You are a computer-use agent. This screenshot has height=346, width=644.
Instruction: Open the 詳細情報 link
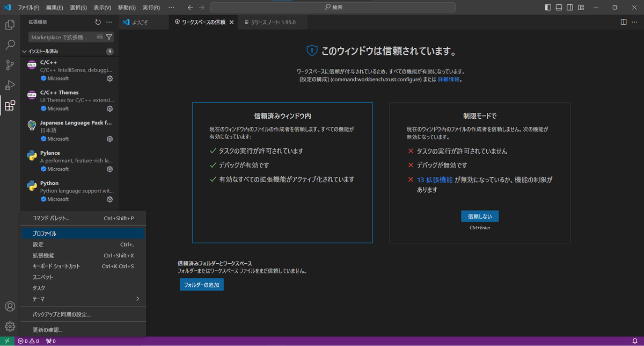click(x=449, y=79)
